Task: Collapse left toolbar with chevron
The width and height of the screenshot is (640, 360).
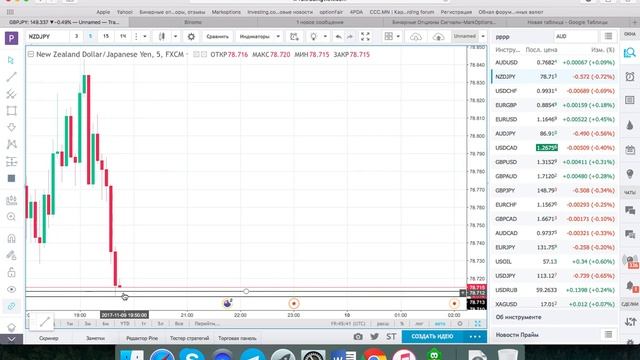Action: tap(11, 339)
